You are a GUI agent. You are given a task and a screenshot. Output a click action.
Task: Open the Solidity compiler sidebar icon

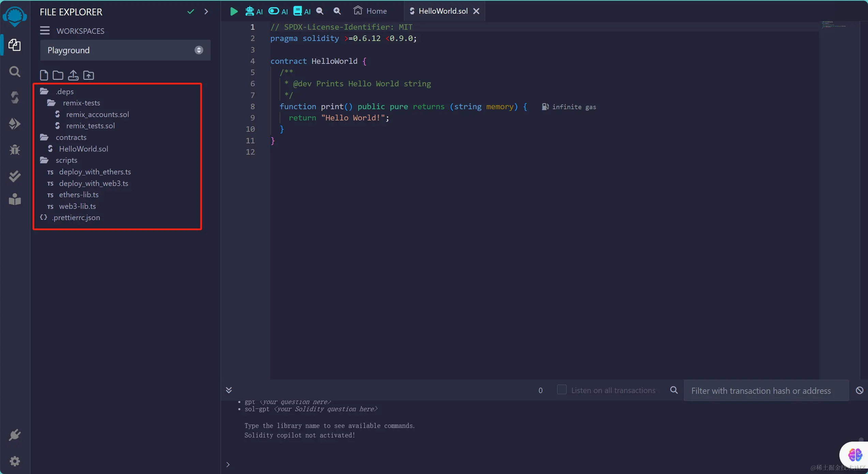point(15,98)
